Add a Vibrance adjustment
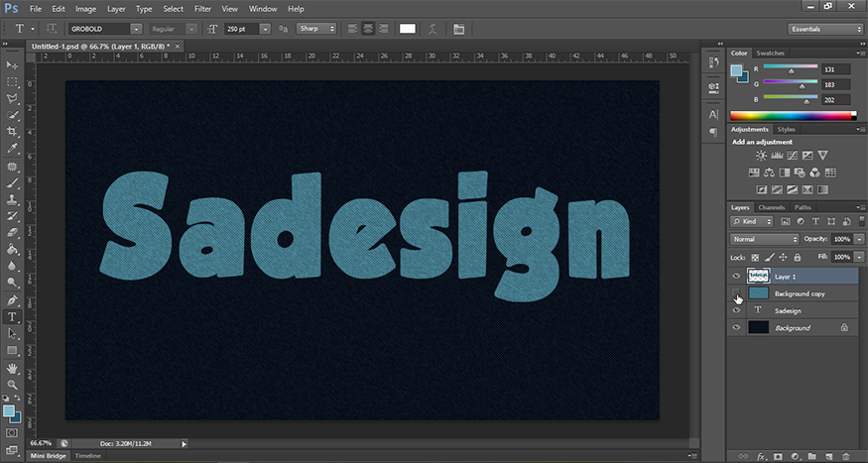This screenshot has height=463, width=868. 823,156
